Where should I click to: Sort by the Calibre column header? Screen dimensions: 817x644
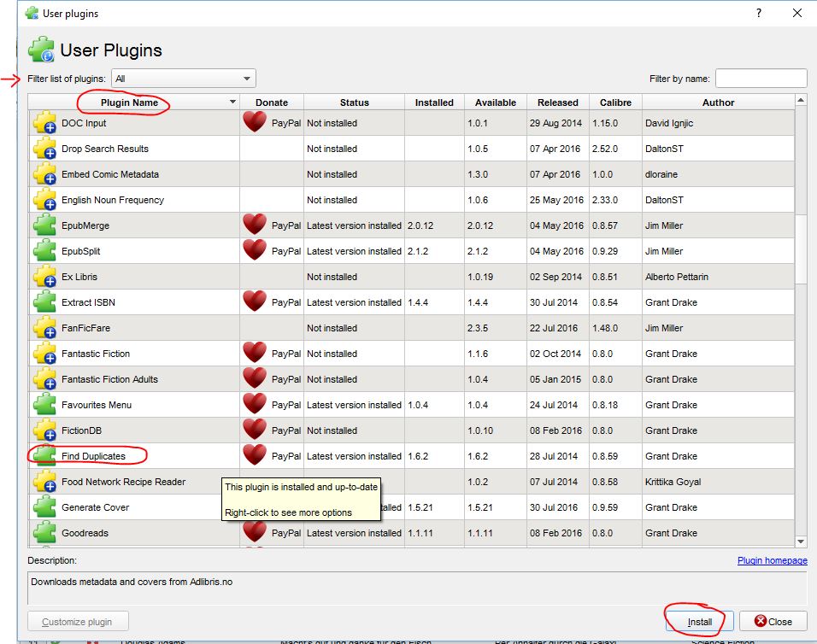(615, 102)
